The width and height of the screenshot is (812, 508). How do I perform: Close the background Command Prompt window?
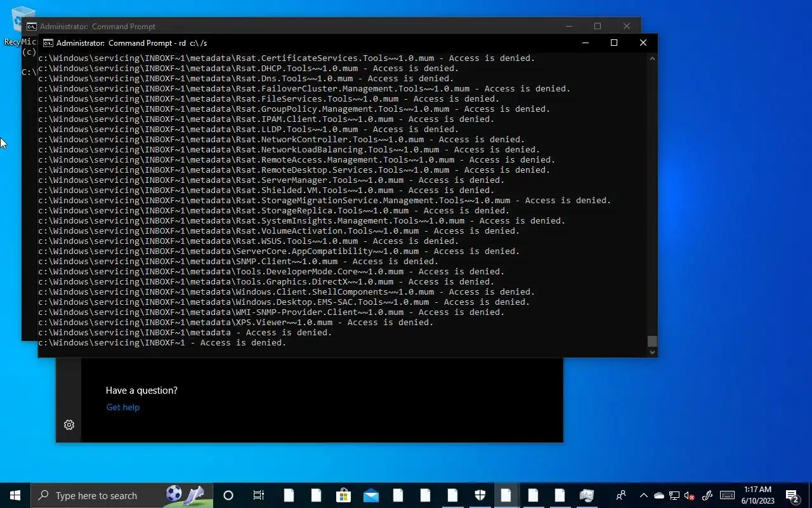[627, 26]
